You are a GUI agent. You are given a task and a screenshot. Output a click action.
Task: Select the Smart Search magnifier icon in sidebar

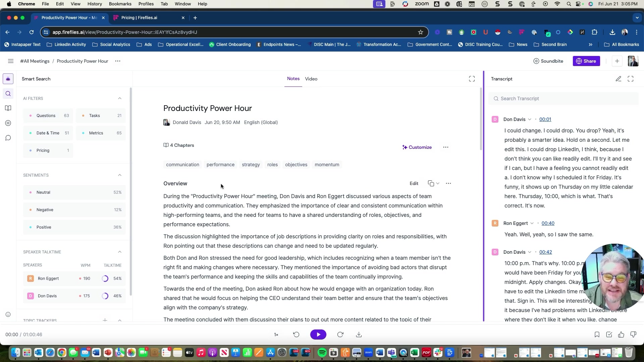8,94
